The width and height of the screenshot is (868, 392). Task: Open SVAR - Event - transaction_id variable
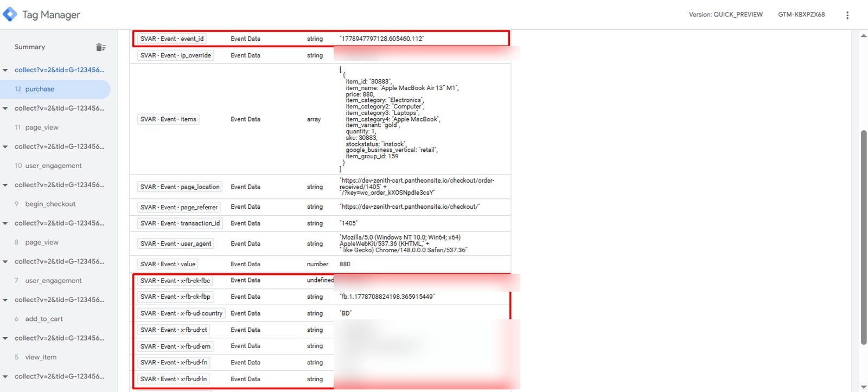[180, 223]
